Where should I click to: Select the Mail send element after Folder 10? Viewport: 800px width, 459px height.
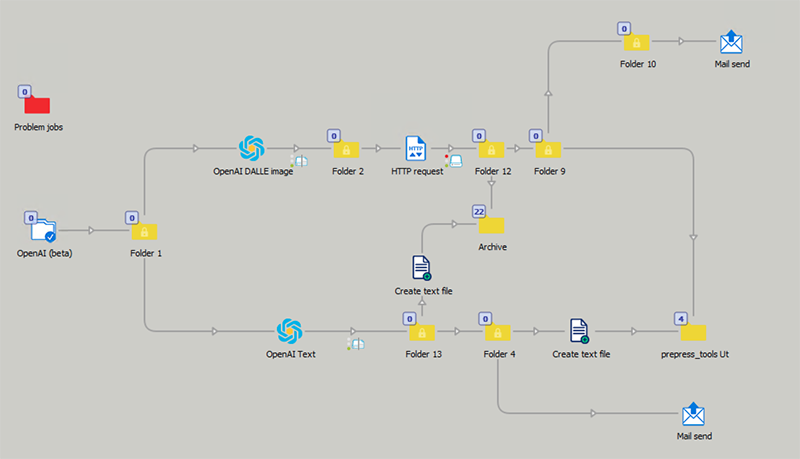click(x=732, y=42)
